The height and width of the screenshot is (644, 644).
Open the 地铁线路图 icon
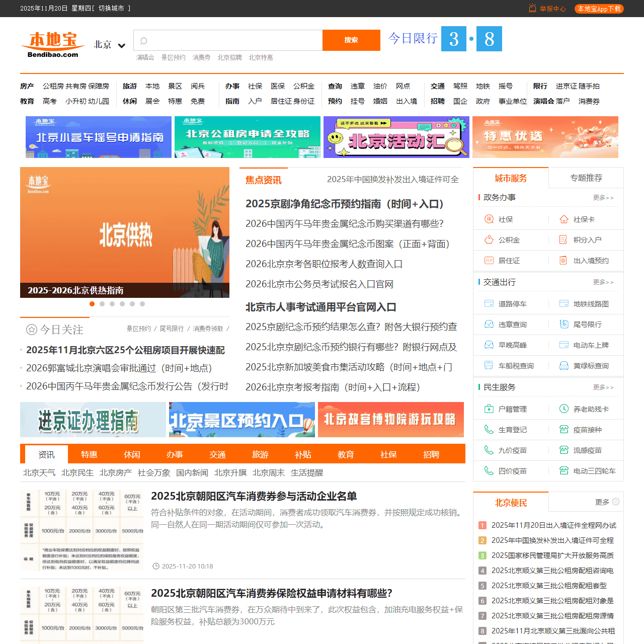(x=563, y=303)
